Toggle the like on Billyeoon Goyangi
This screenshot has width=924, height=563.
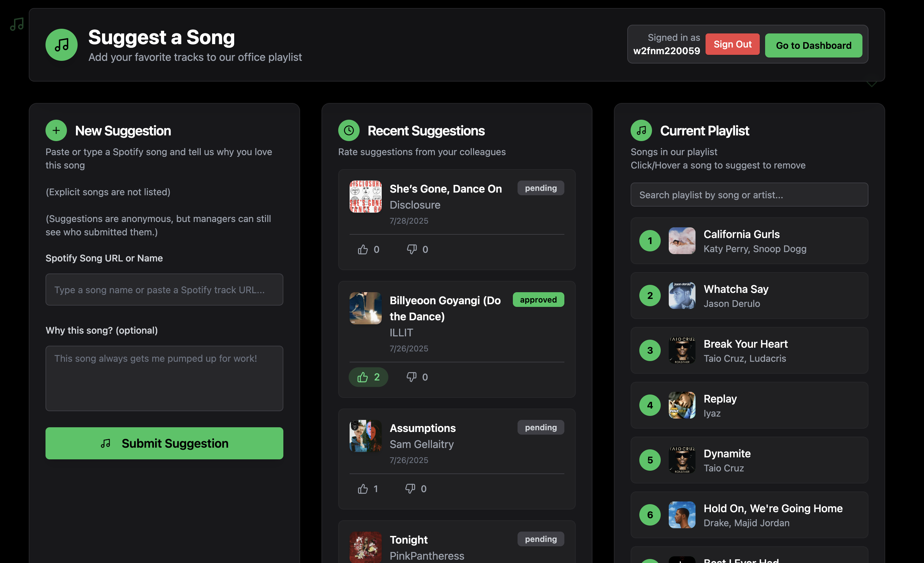[x=368, y=377]
